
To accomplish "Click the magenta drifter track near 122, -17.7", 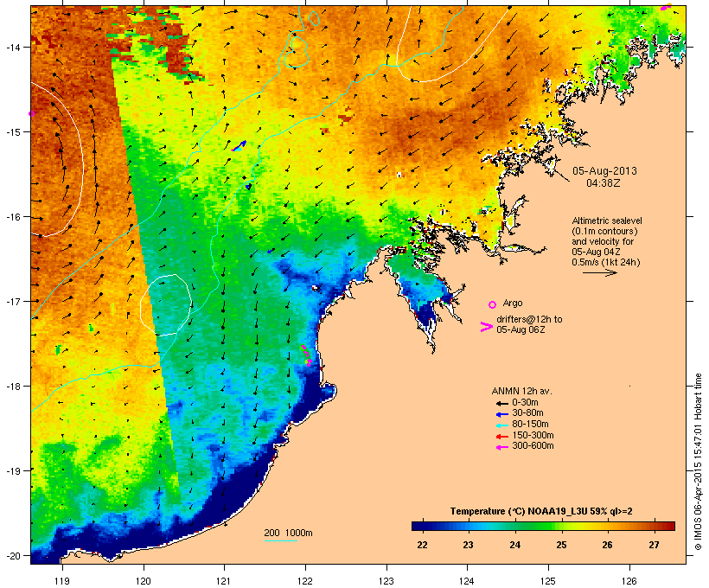I will click(307, 355).
